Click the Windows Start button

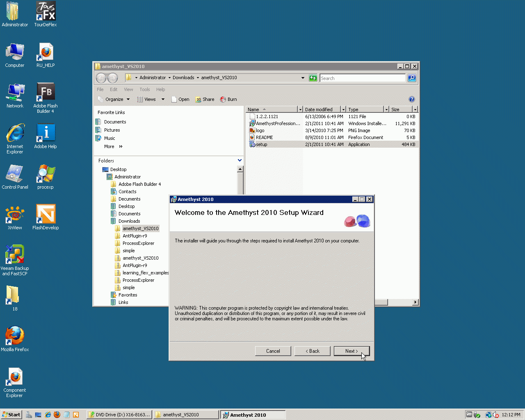(11, 415)
